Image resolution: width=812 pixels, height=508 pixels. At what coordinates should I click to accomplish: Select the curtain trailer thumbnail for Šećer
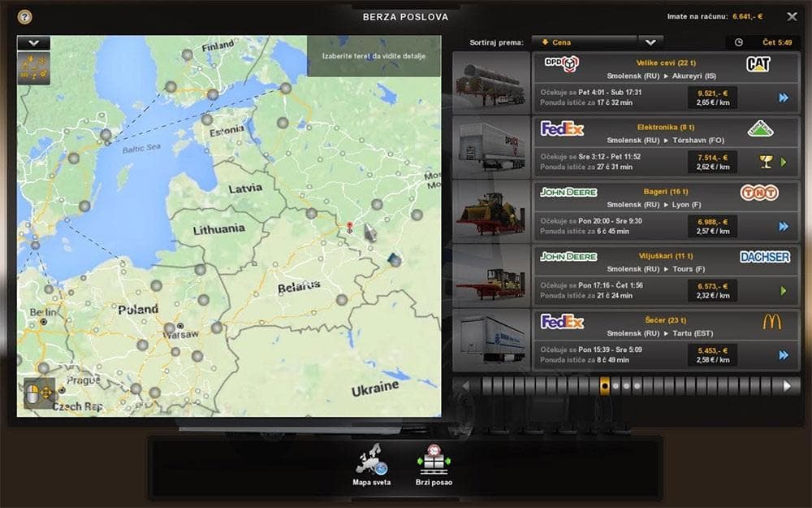(491, 340)
